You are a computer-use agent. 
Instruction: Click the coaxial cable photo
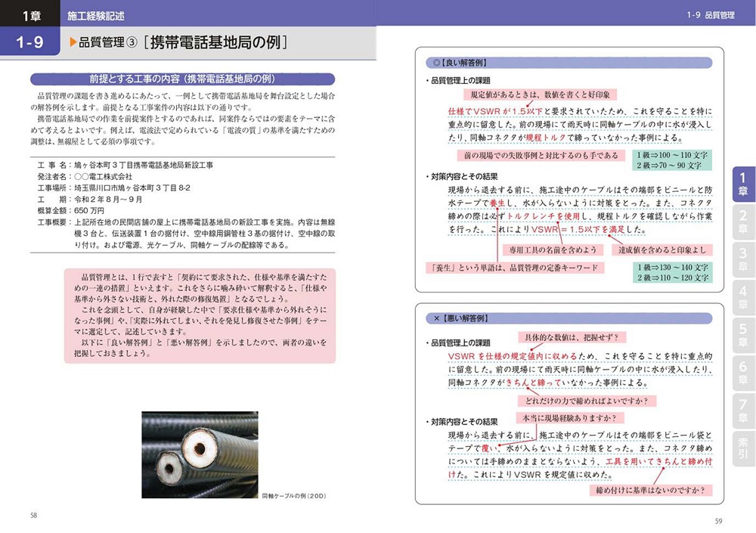click(x=200, y=454)
